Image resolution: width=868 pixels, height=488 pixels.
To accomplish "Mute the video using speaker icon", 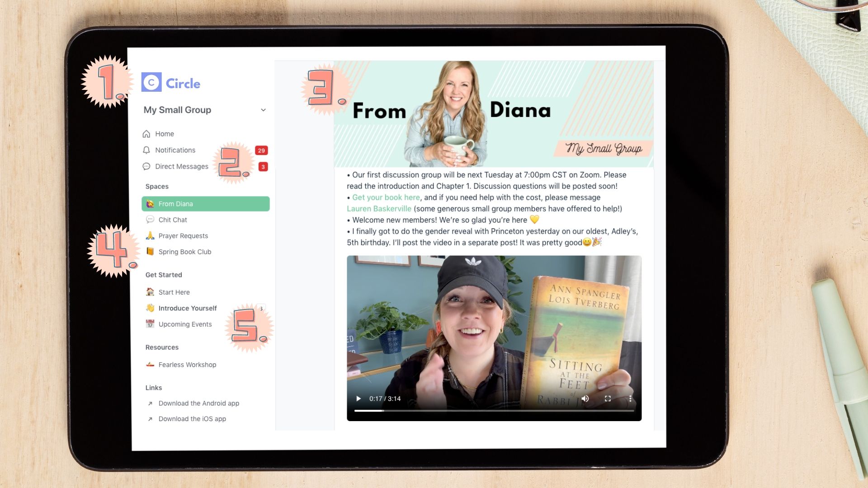I will tap(585, 399).
